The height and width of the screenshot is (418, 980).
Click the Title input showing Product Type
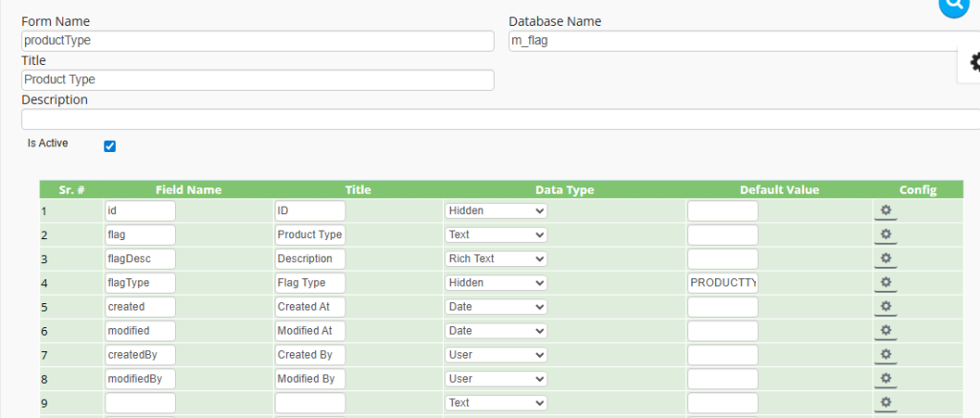tap(257, 80)
